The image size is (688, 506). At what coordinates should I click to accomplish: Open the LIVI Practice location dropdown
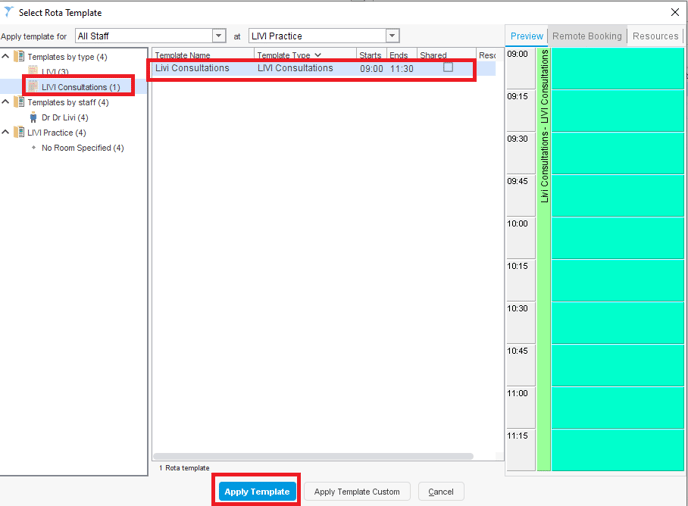click(392, 36)
